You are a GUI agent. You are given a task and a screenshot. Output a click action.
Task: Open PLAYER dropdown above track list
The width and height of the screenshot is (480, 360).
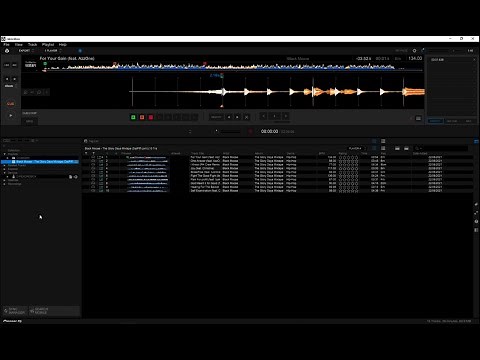pyautogui.click(x=356, y=148)
